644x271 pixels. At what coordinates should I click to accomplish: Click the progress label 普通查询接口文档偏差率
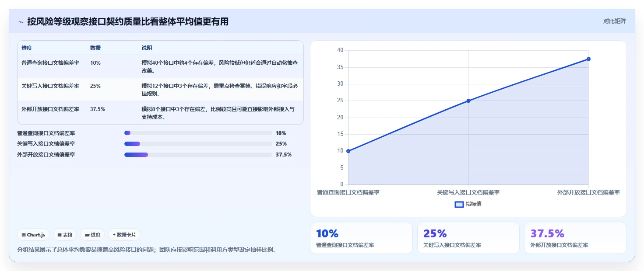click(x=46, y=133)
